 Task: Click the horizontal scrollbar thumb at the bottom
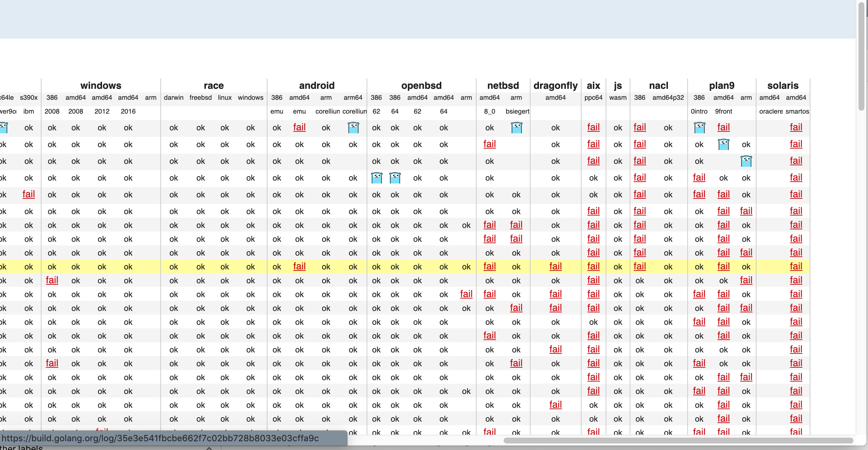[679, 441]
